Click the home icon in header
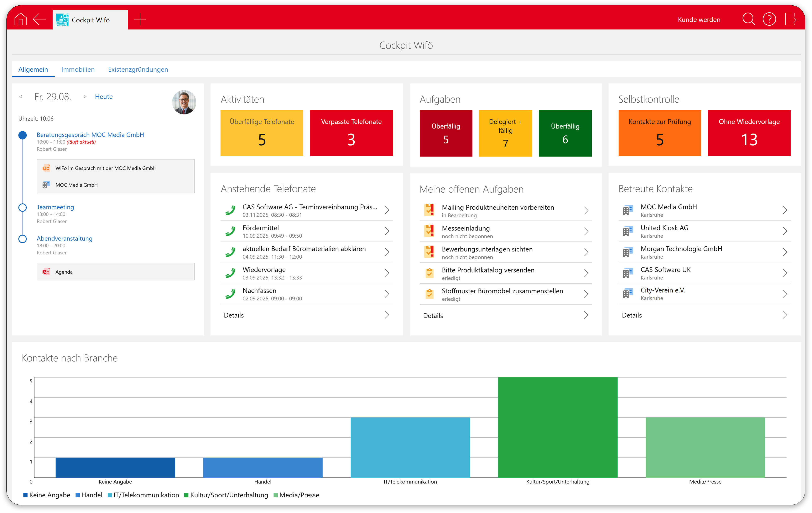The height and width of the screenshot is (513, 812). pos(21,19)
